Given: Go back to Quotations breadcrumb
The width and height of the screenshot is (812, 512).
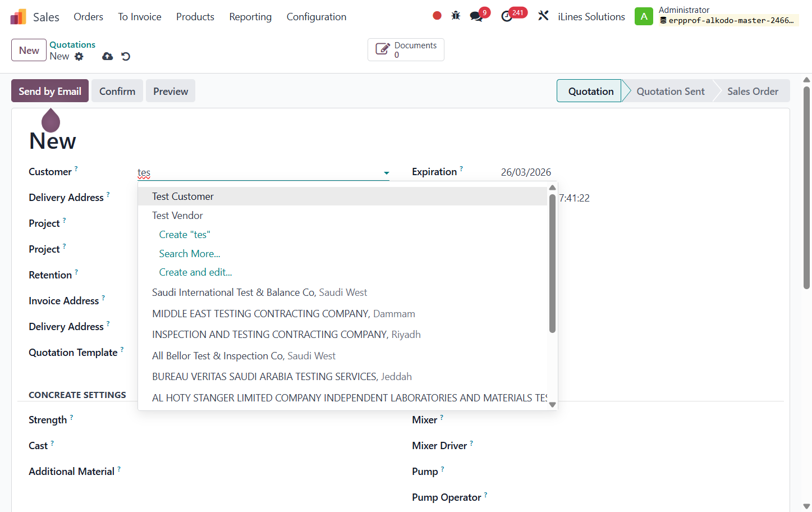Looking at the screenshot, I should pos(72,44).
